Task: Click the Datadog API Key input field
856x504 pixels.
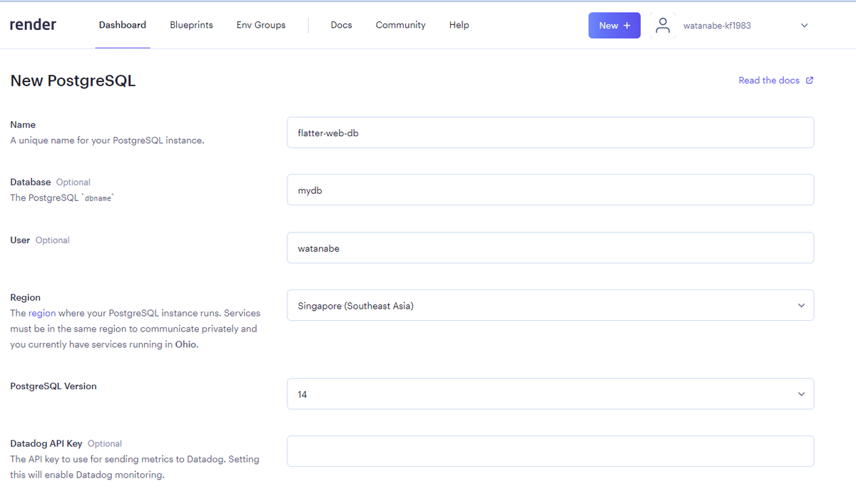Action: 550,451
